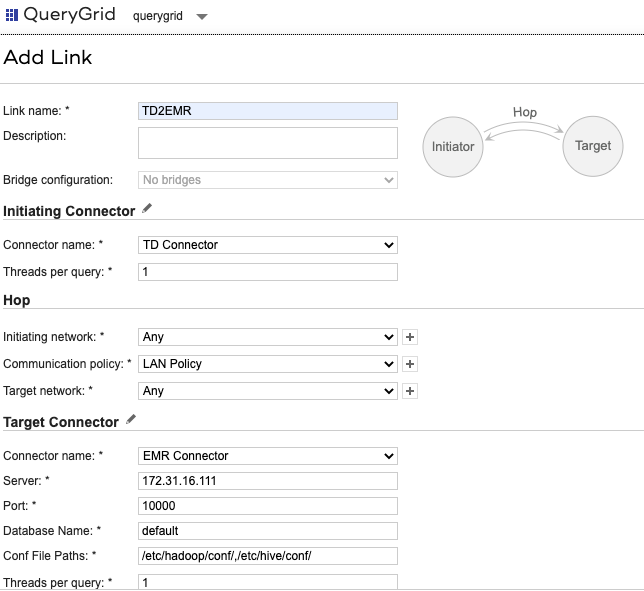Click the Link name field TD2EMR

(267, 111)
